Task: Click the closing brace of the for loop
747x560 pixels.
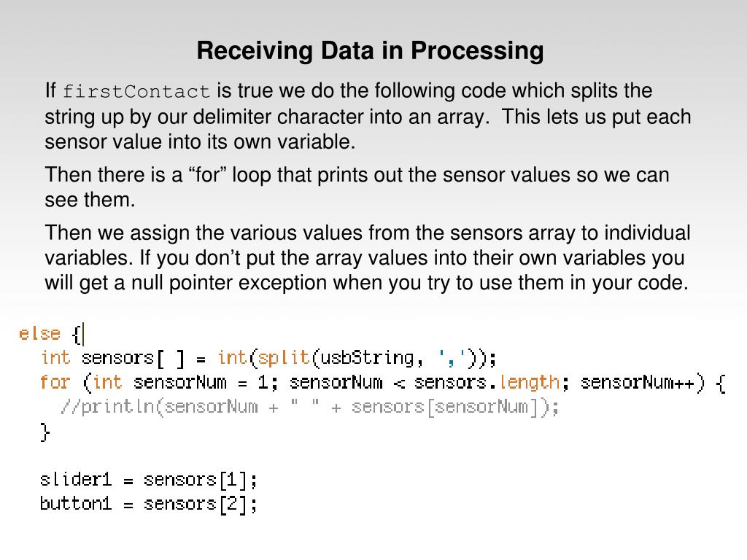Action: tap(45, 432)
